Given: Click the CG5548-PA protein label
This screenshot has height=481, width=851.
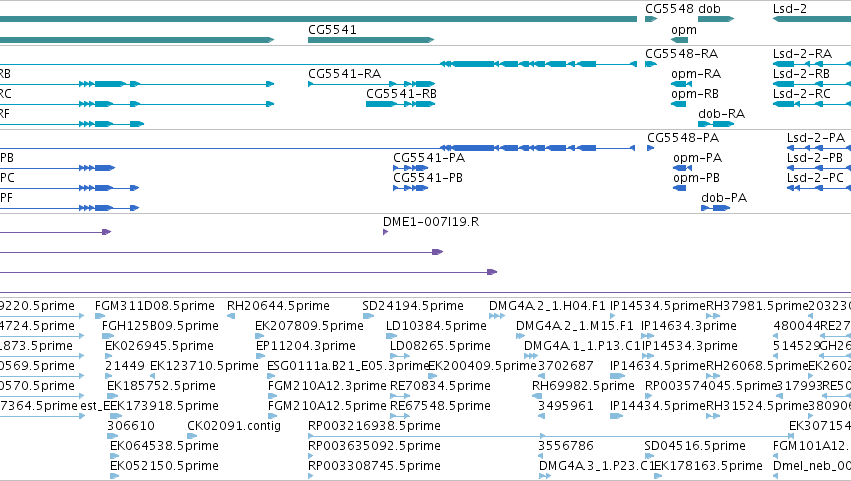Looking at the screenshot, I should point(683,138).
